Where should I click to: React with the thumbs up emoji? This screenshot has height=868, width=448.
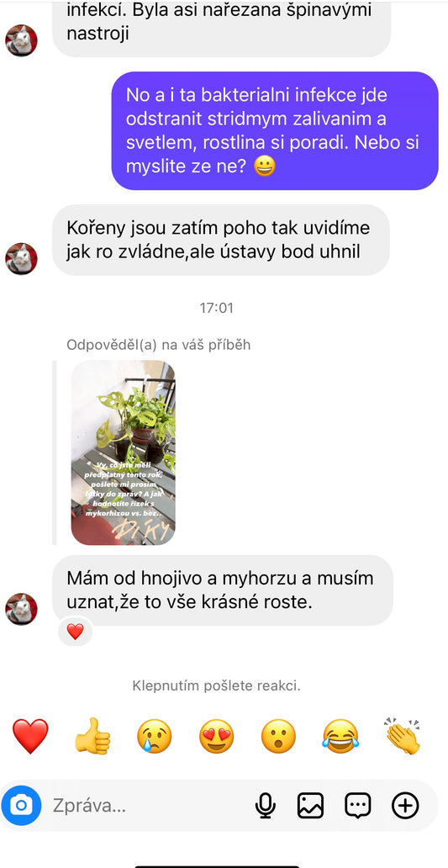coord(92,736)
